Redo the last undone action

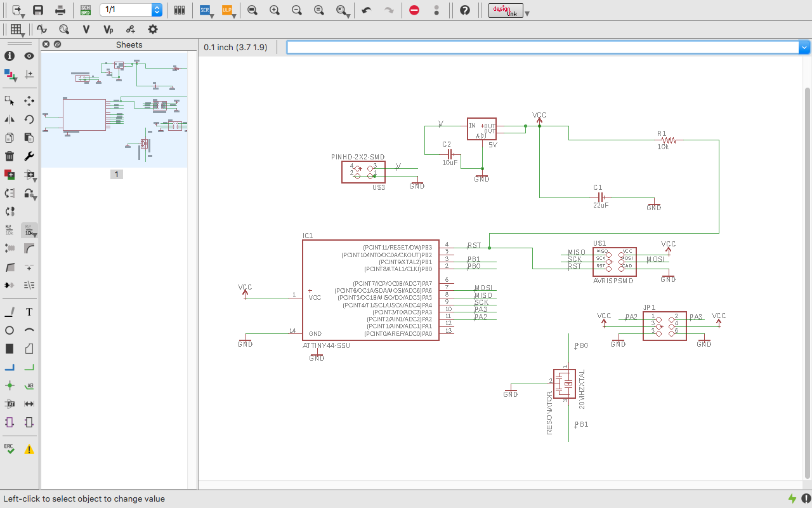click(x=390, y=10)
